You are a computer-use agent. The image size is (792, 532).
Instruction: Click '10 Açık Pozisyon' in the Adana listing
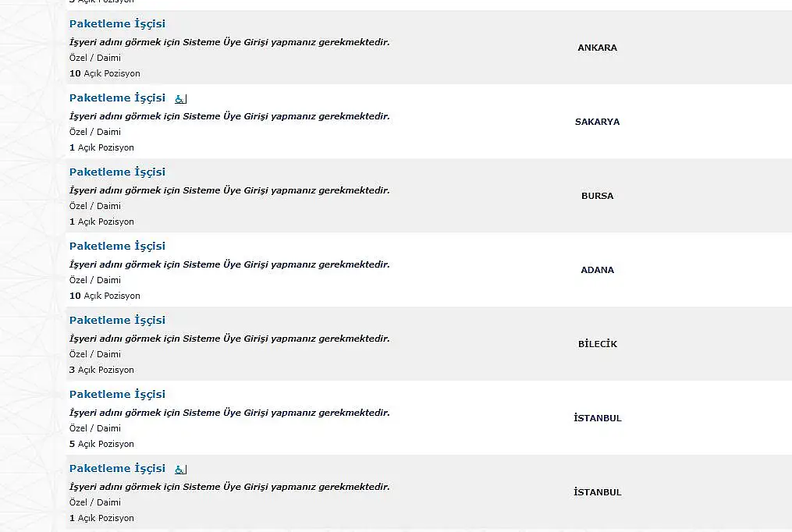105,296
